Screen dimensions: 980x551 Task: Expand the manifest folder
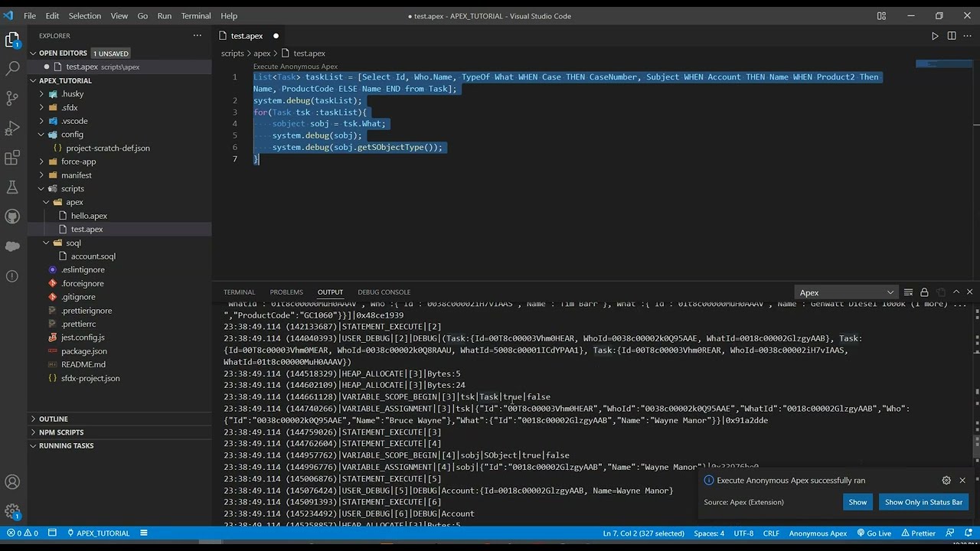119,175
